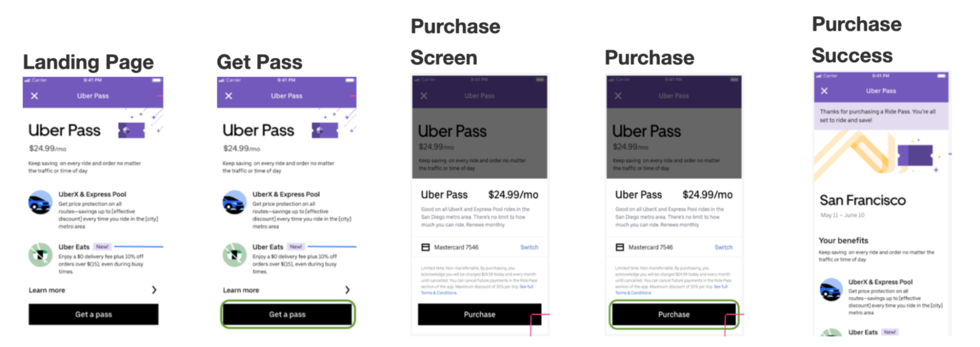Click Purchase button on the Purchase Screen
The width and height of the screenshot is (980, 347).
[479, 315]
